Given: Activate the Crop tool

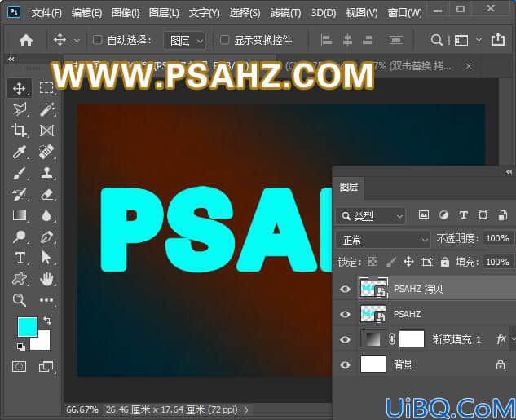Looking at the screenshot, I should (x=19, y=130).
